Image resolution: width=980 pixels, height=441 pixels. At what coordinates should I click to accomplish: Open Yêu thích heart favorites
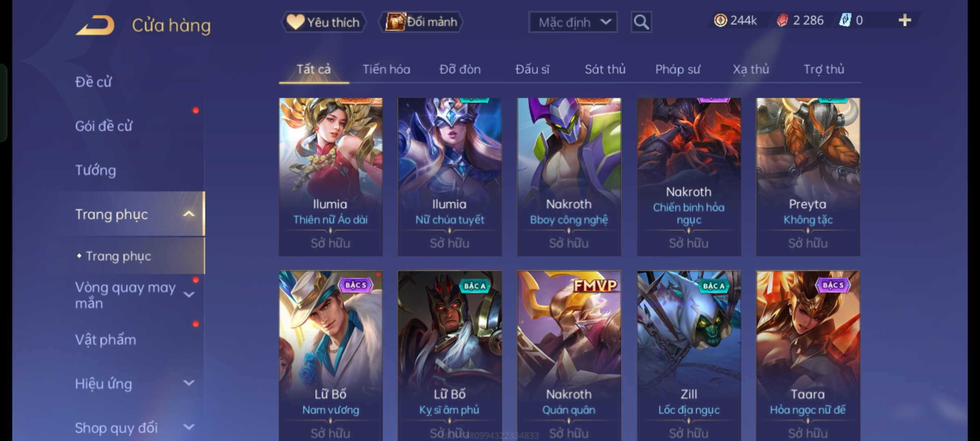(323, 22)
